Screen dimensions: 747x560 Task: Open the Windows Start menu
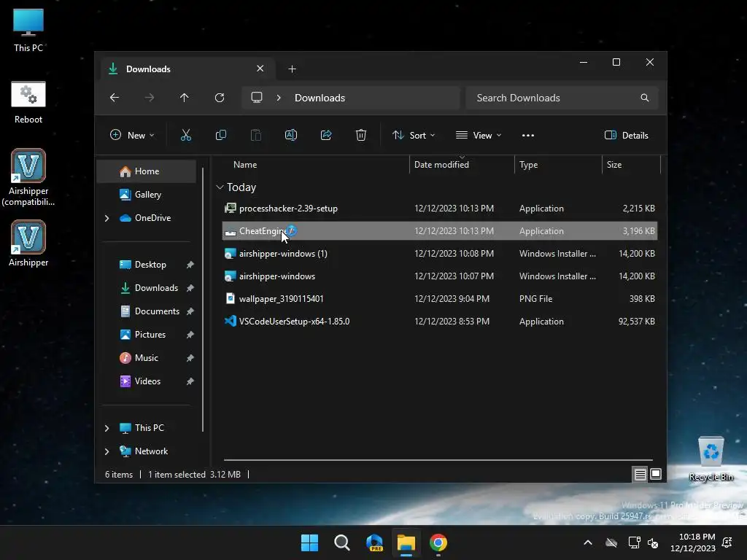(x=309, y=542)
